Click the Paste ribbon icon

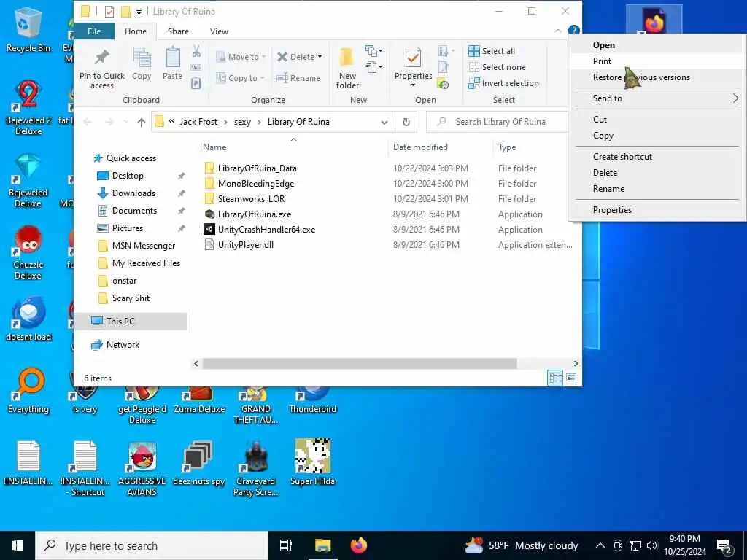[172, 58]
